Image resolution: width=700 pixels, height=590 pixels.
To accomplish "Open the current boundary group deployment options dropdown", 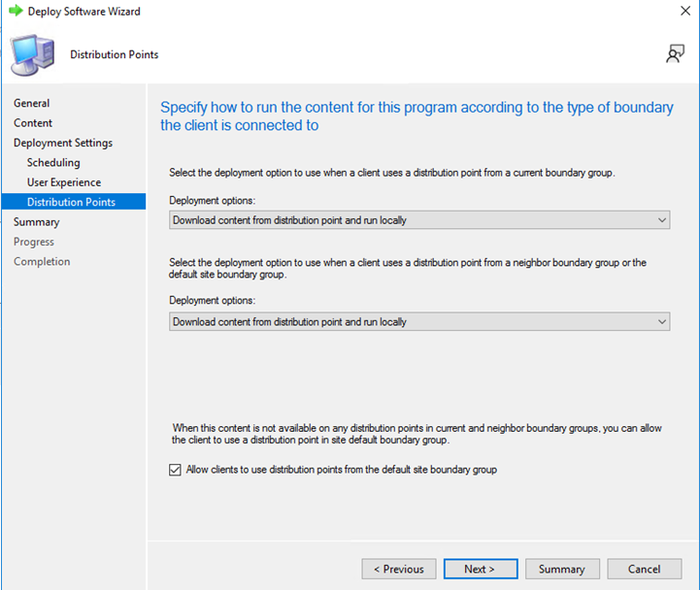I will pyautogui.click(x=419, y=220).
